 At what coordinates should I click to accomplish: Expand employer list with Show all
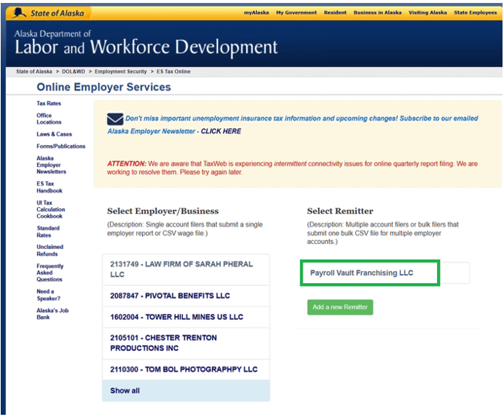pyautogui.click(x=186, y=391)
